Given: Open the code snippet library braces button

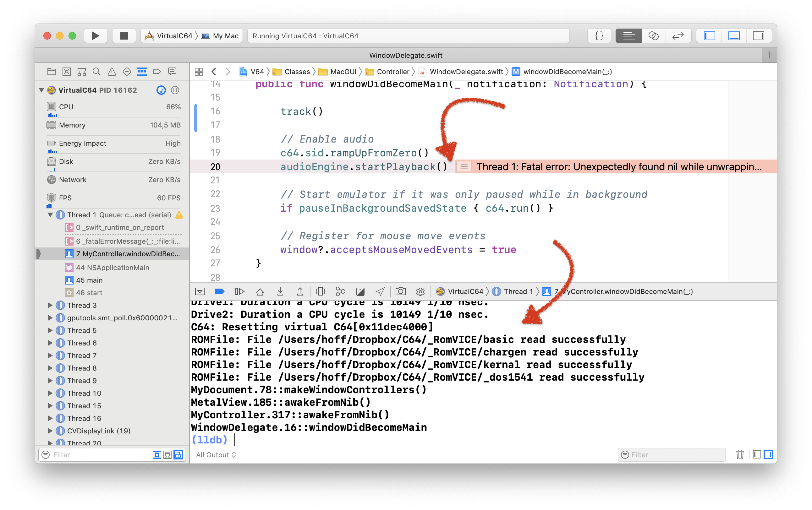Looking at the screenshot, I should pos(599,36).
